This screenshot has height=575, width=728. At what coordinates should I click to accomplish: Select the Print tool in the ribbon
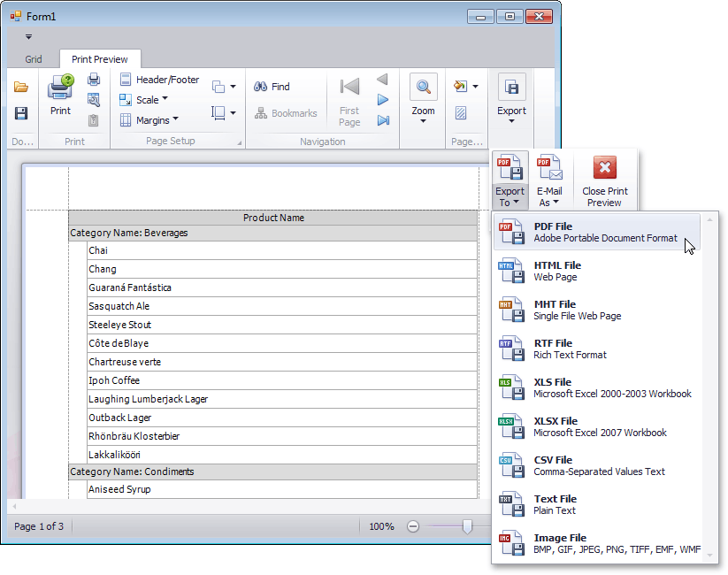59,97
